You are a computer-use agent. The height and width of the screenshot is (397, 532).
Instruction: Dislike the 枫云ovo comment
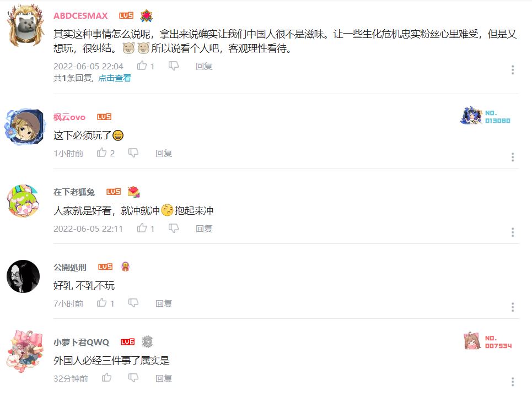click(133, 153)
